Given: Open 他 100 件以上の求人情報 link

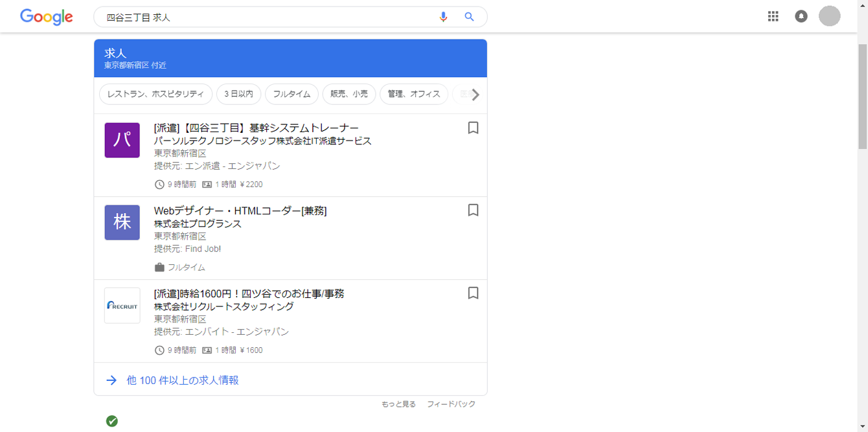Looking at the screenshot, I should click(x=183, y=381).
